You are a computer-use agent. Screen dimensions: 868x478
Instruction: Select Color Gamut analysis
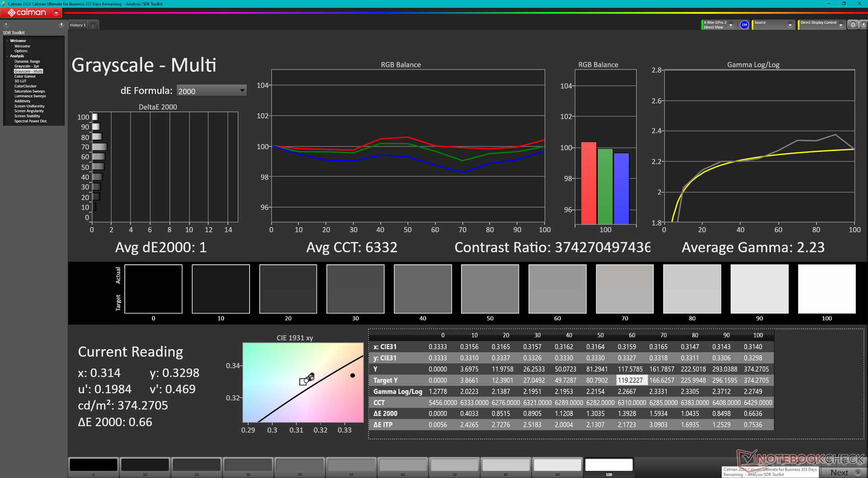pyautogui.click(x=25, y=76)
